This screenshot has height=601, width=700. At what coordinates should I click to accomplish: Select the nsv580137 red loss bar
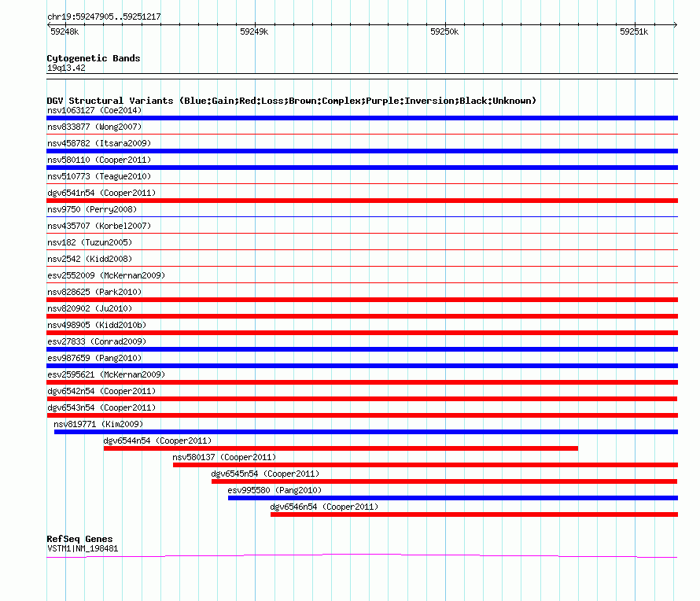click(426, 465)
